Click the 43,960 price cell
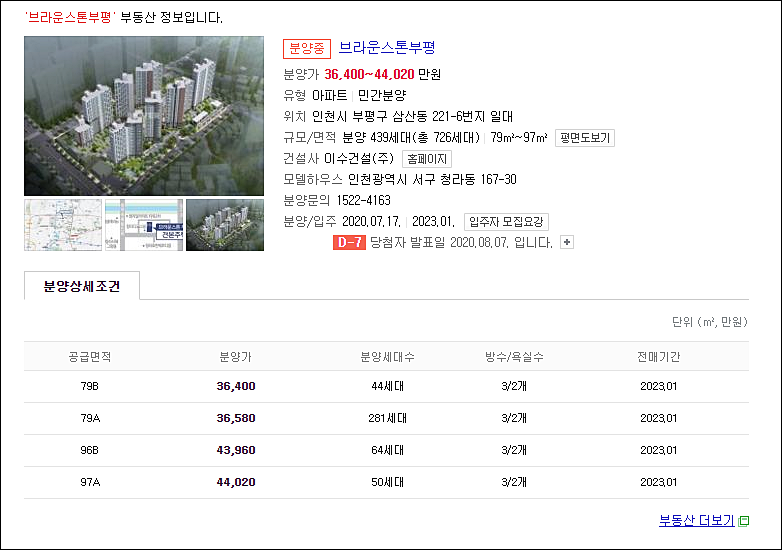 click(236, 450)
